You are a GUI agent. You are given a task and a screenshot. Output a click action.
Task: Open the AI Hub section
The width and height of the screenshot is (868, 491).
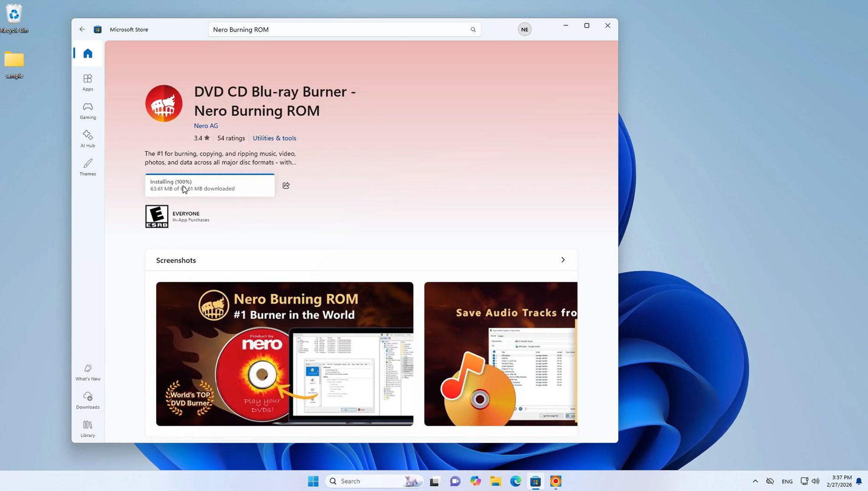[88, 138]
